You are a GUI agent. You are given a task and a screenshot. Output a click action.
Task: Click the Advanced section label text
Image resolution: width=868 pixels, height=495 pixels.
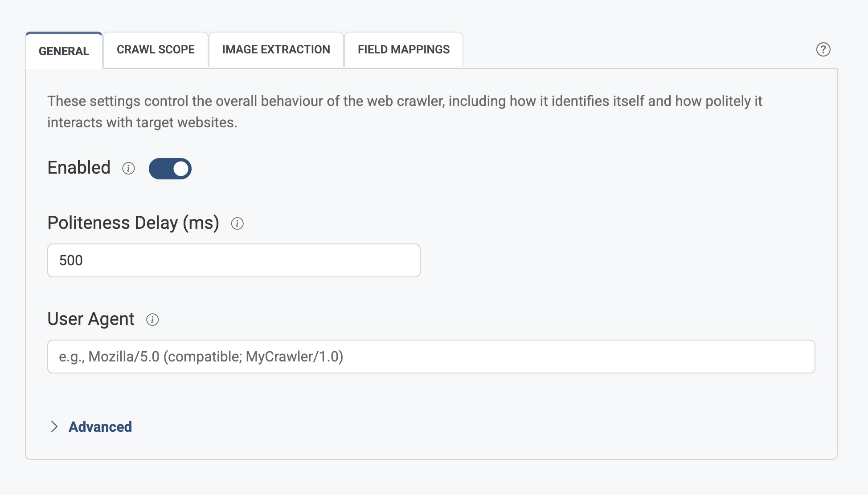click(100, 427)
